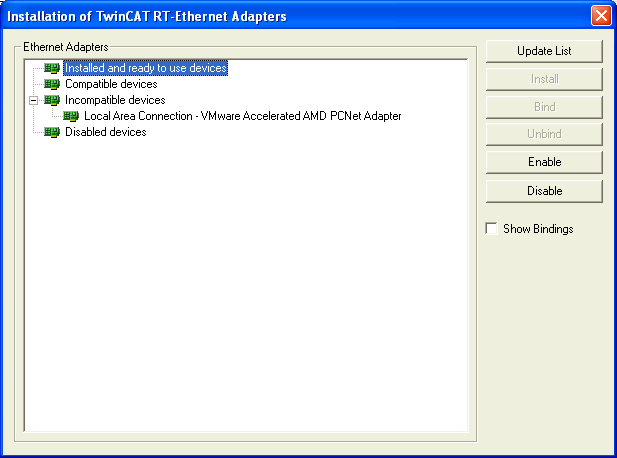Click the adapter icon beside Incompatible devices
This screenshot has width=617, height=458.
coord(52,100)
